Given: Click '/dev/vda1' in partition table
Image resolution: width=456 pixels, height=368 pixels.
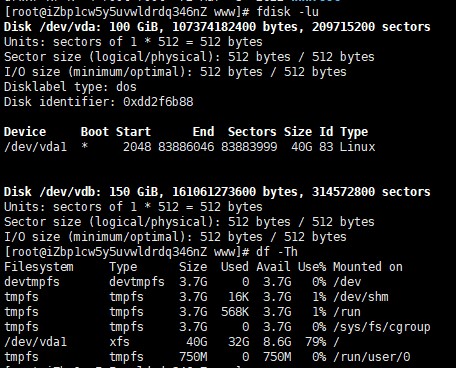Looking at the screenshot, I should click(35, 147).
